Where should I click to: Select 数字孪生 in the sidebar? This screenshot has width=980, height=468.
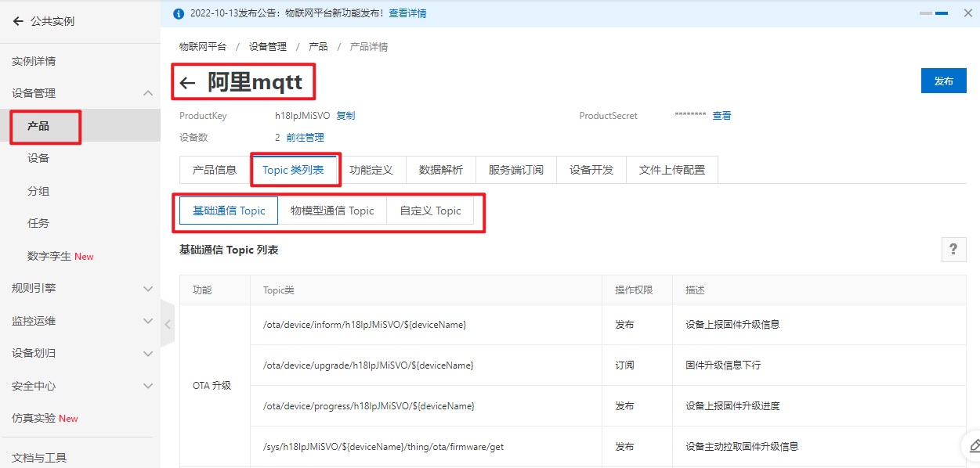point(54,256)
